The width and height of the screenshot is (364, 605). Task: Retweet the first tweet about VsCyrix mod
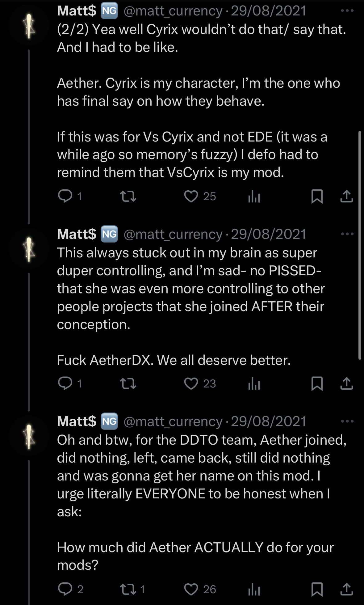point(128,196)
